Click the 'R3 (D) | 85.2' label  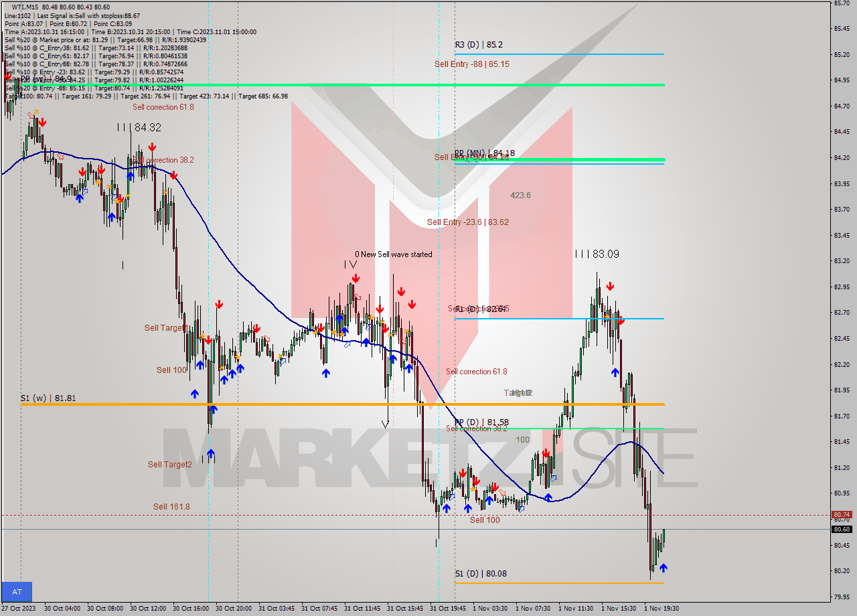[x=479, y=45]
